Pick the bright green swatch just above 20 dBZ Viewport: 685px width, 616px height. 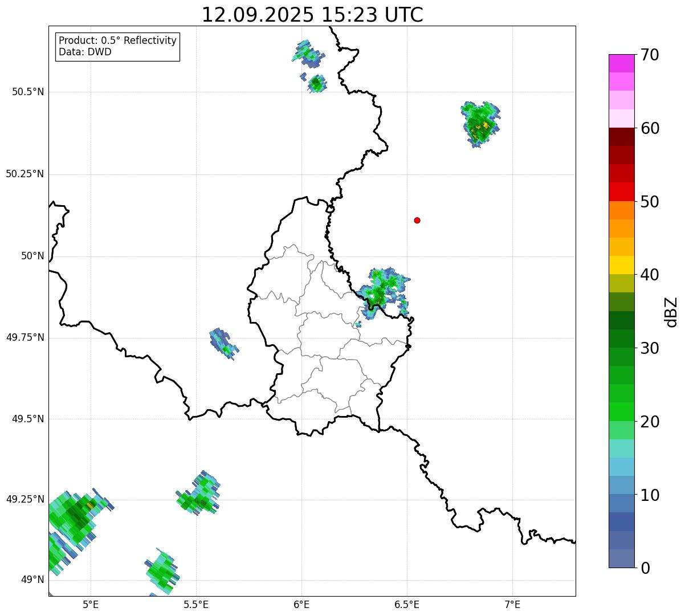(x=621, y=411)
